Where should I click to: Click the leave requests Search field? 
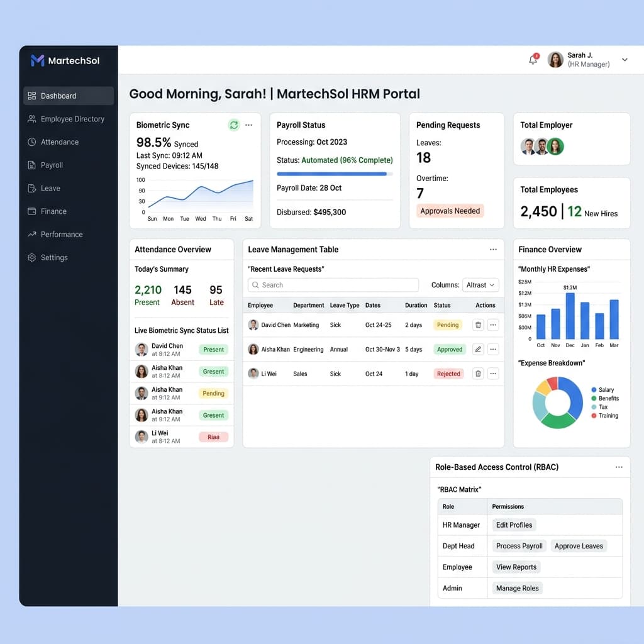[333, 285]
